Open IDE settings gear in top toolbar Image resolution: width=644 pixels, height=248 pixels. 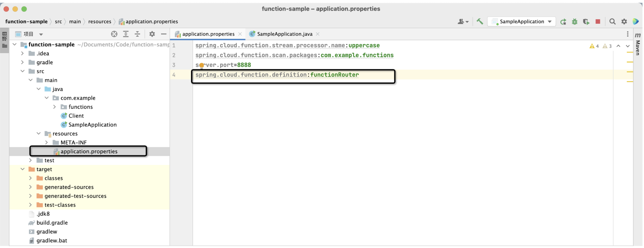click(x=624, y=21)
